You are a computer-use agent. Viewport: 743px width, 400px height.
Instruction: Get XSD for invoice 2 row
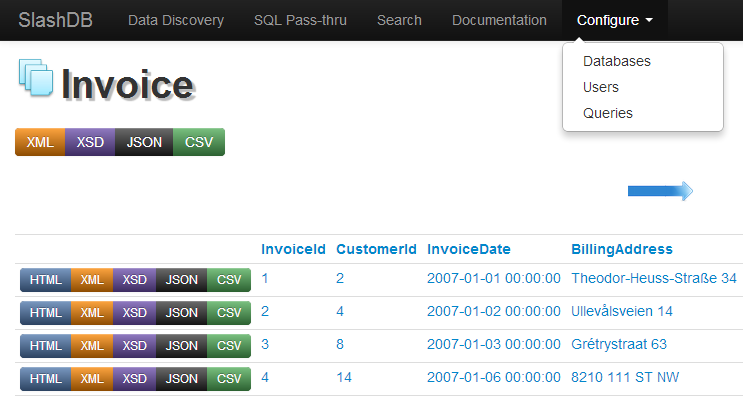[x=135, y=313]
